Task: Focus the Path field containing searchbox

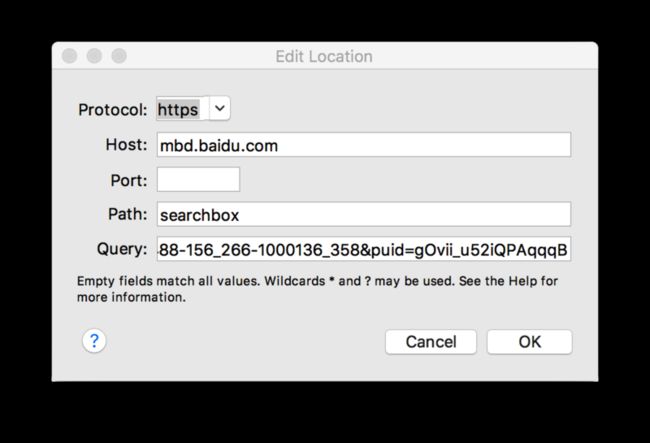Action: coord(364,214)
